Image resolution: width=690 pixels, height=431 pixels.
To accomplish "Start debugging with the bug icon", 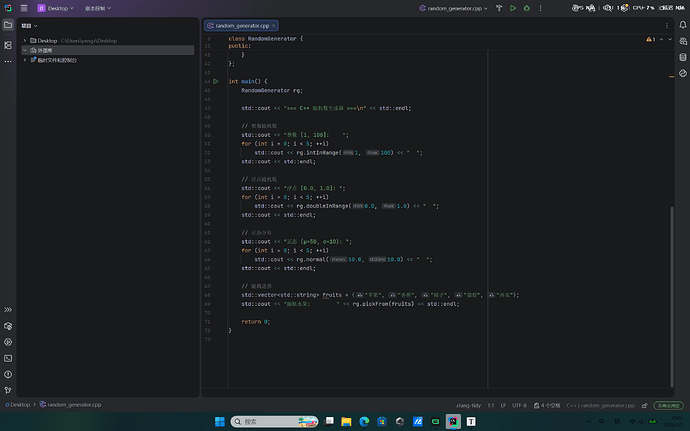I will click(526, 8).
